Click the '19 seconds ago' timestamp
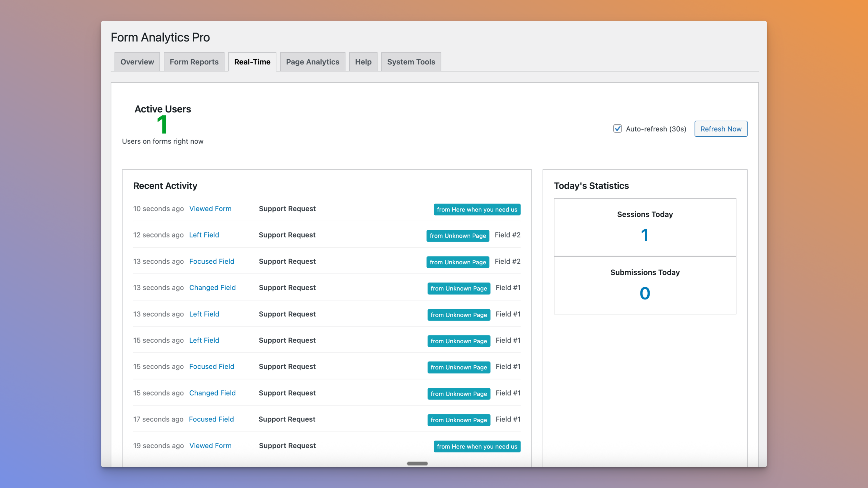Image resolution: width=868 pixels, height=488 pixels. [x=158, y=446]
